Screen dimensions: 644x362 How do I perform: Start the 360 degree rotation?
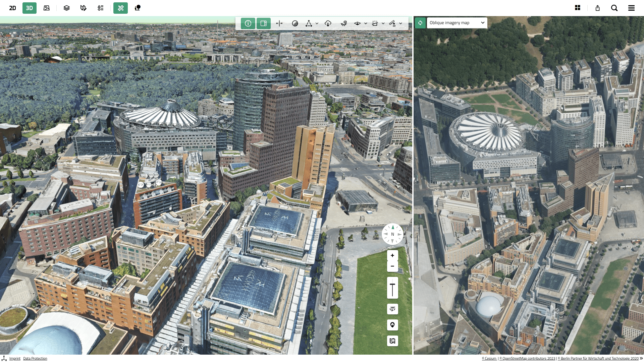392,309
